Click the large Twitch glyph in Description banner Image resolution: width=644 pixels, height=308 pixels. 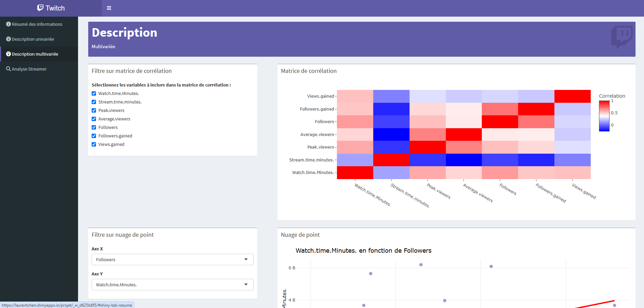[x=622, y=37]
